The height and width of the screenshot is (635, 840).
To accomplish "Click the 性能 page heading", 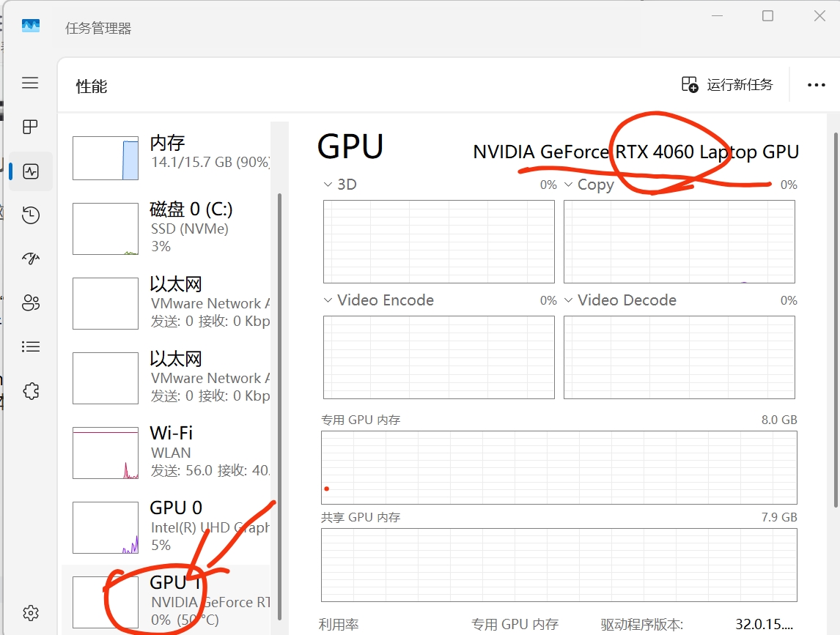I will point(92,86).
